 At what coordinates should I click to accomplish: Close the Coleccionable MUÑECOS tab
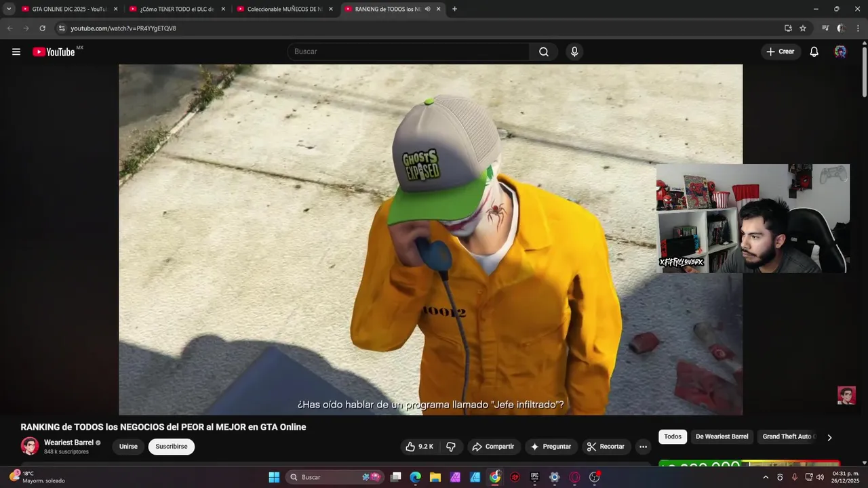click(331, 9)
